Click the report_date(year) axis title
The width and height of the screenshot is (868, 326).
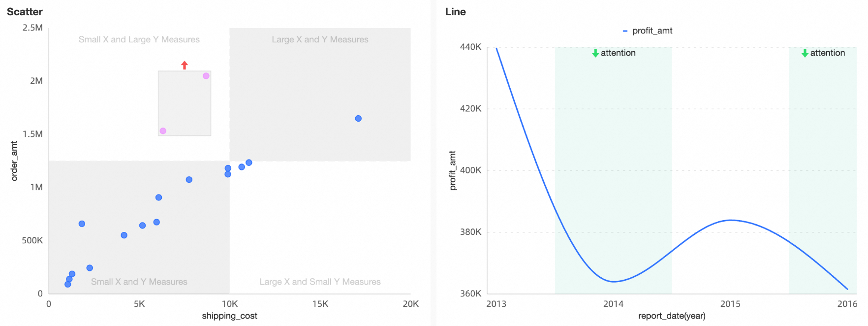click(672, 316)
